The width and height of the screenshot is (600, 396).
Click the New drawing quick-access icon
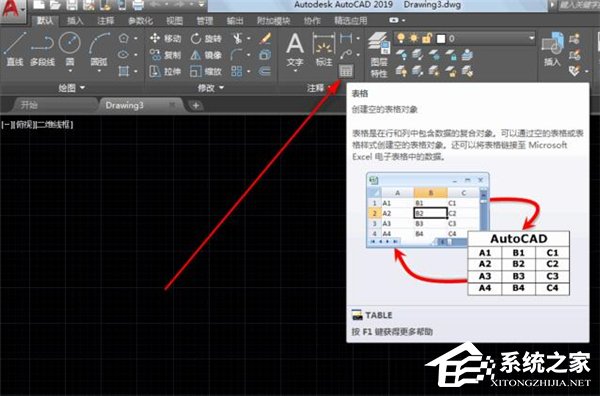(x=39, y=5)
